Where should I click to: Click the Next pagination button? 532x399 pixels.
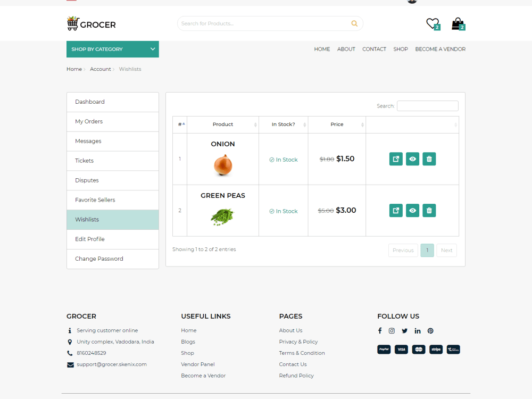pos(446,250)
